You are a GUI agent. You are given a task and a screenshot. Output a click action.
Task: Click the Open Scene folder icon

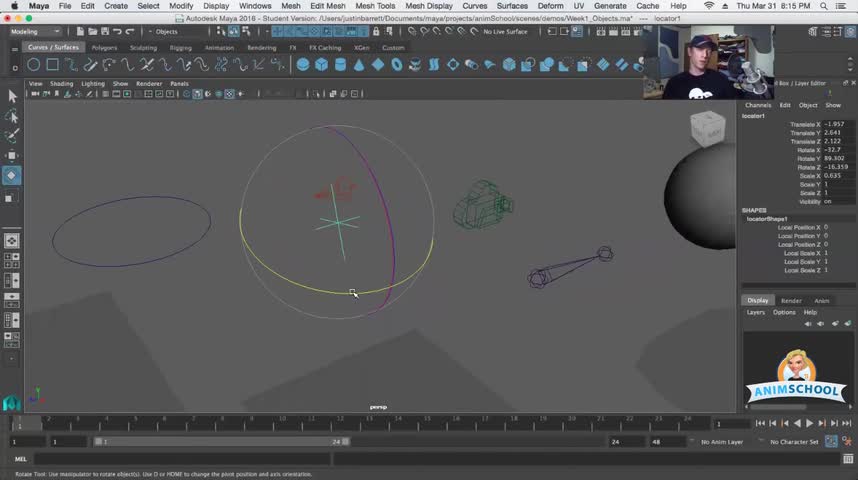pyautogui.click(x=92, y=32)
